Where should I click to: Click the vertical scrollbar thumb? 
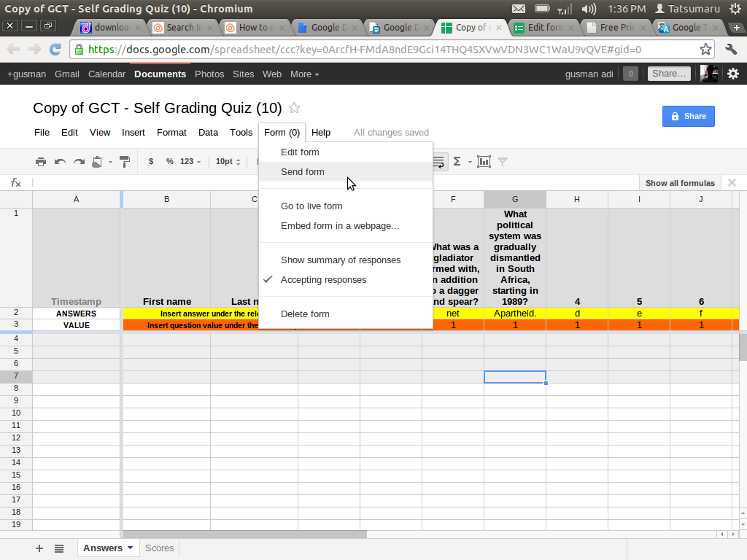(743, 348)
